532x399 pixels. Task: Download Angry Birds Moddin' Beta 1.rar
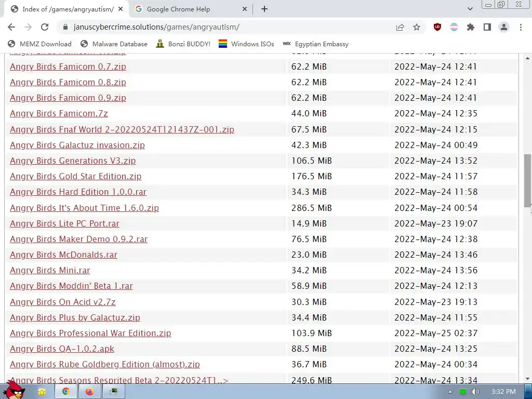point(71,286)
